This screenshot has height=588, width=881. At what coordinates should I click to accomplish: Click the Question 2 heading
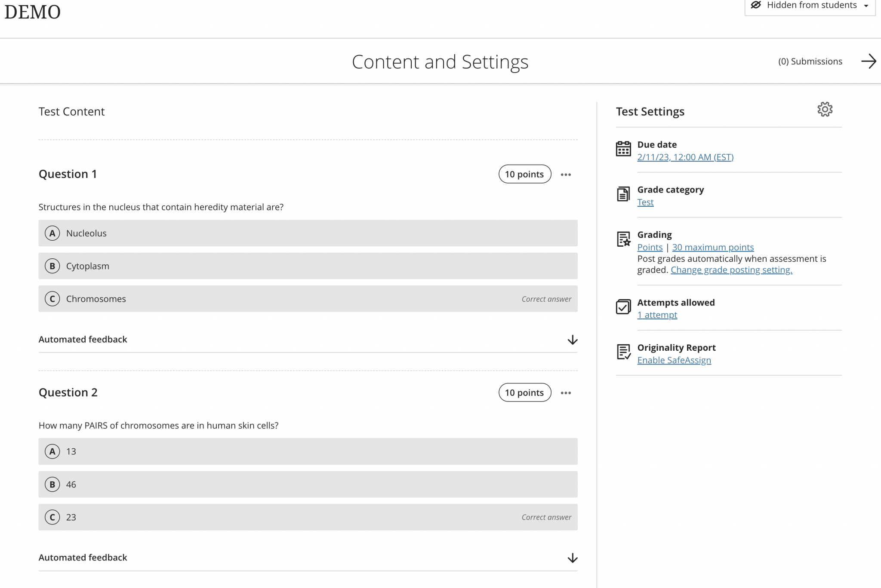(x=68, y=392)
